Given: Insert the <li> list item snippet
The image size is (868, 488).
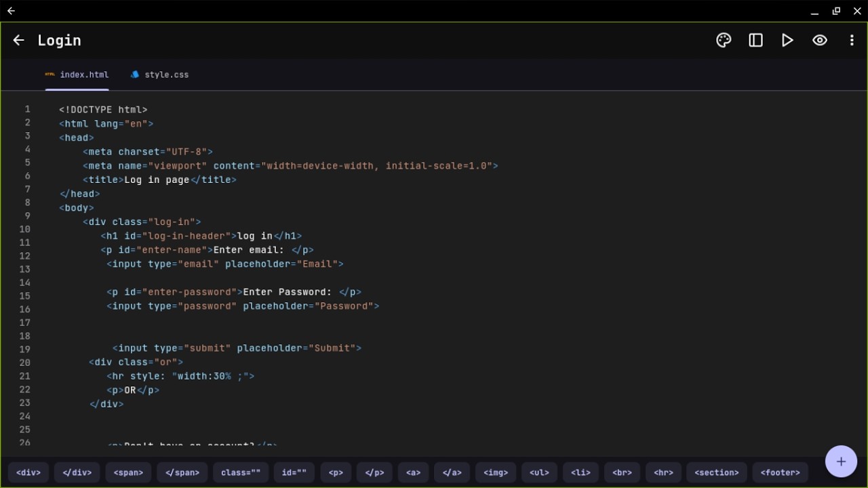Looking at the screenshot, I should click(580, 472).
